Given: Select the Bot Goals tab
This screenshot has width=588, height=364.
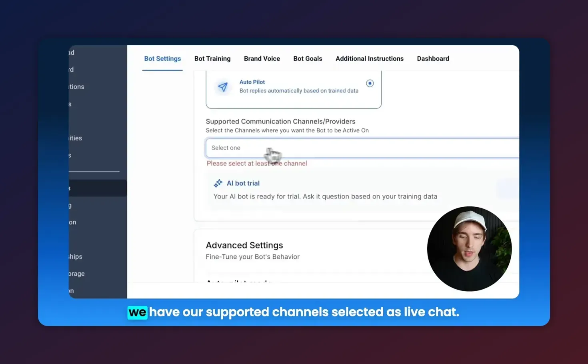Looking at the screenshot, I should pos(308,58).
